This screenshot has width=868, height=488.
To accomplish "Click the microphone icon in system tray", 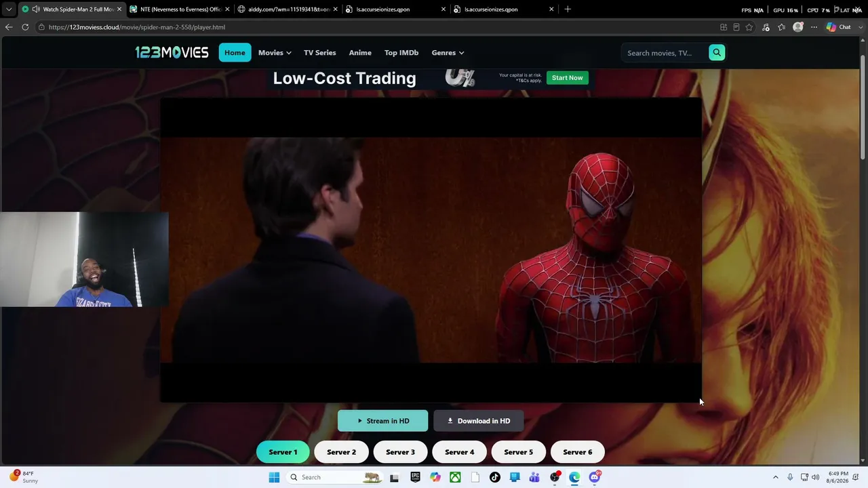I will (x=791, y=477).
